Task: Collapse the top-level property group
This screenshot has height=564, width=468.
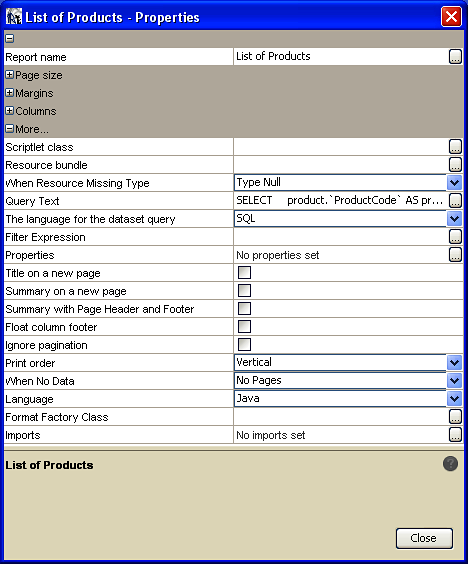Action: pyautogui.click(x=10, y=38)
